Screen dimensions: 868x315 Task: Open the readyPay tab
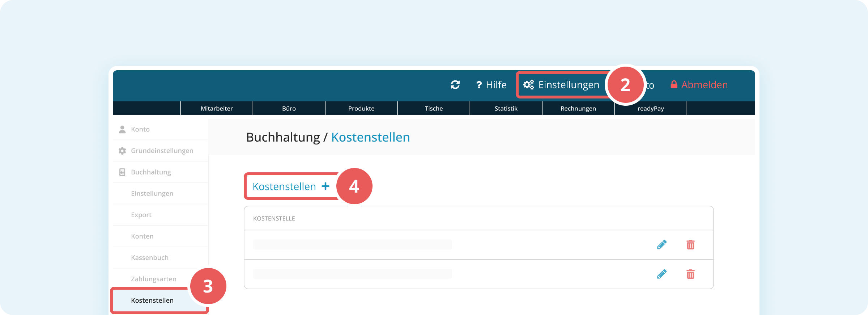[x=651, y=108]
